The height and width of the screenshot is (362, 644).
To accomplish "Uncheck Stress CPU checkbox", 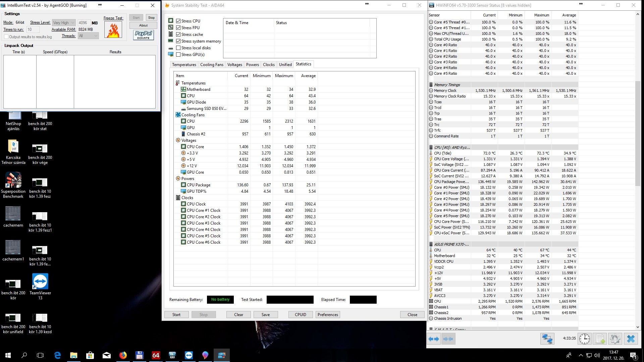I will 178,21.
